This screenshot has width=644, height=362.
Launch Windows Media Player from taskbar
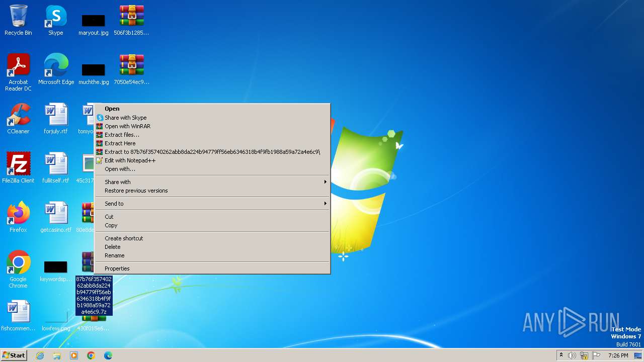coord(74,355)
